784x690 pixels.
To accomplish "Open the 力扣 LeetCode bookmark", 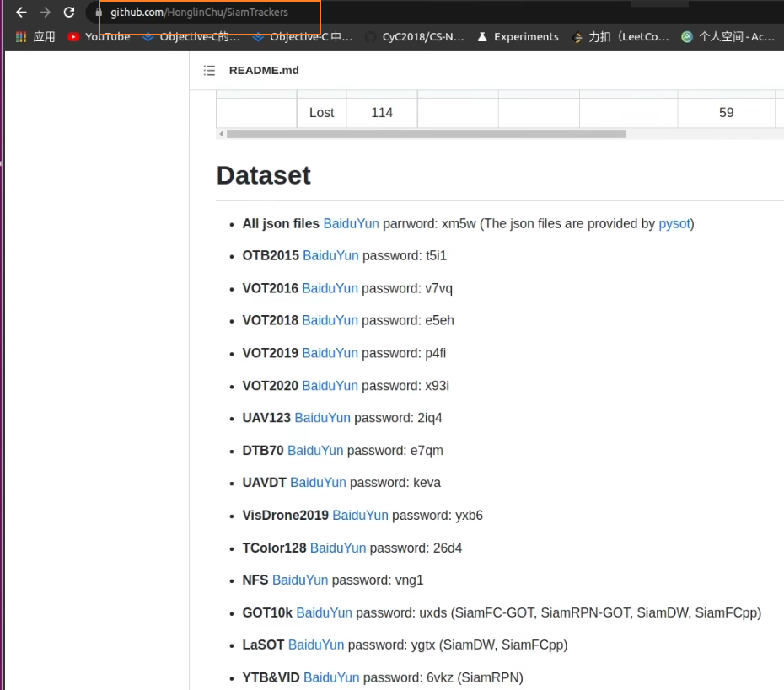I will click(x=620, y=37).
